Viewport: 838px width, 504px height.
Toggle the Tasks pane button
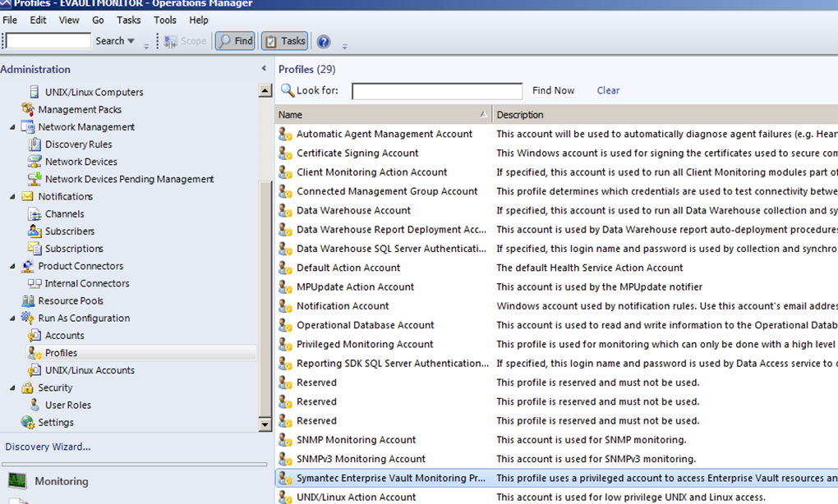click(x=284, y=41)
